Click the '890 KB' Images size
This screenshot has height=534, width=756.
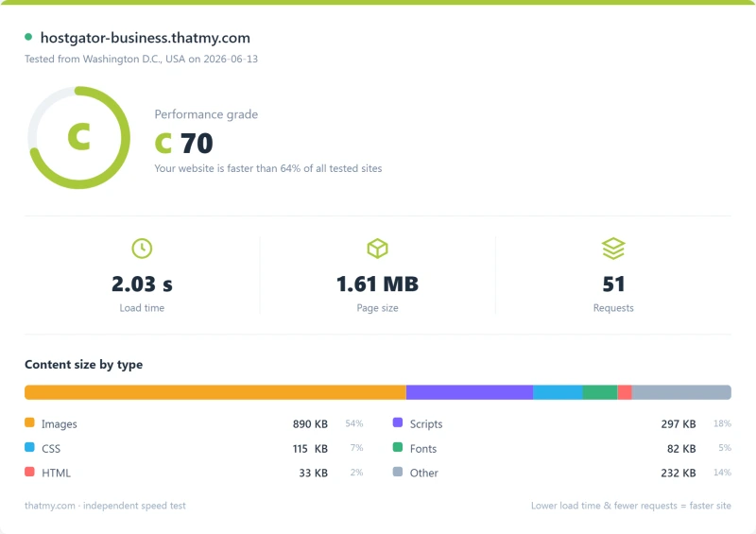pyautogui.click(x=310, y=424)
